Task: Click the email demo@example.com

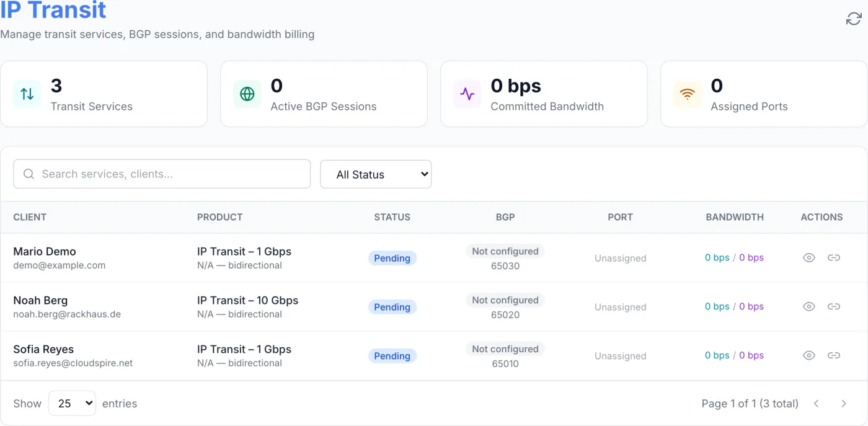Action: click(x=60, y=265)
